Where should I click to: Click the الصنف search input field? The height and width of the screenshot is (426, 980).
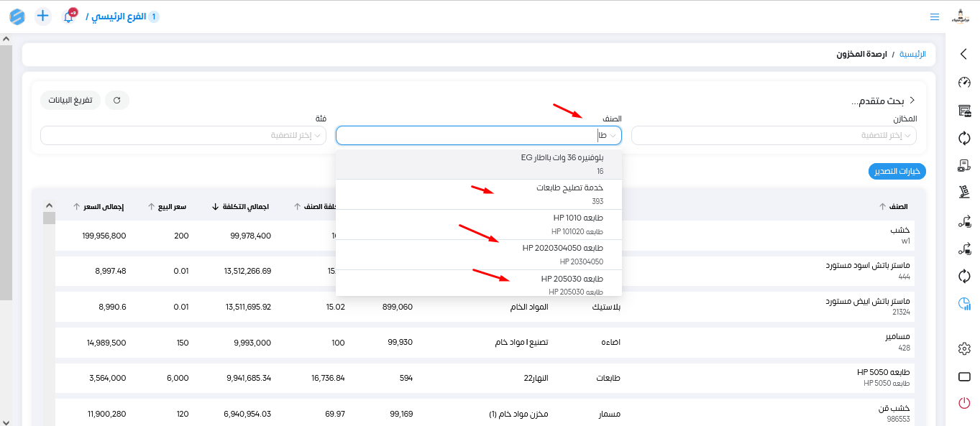coord(467,136)
